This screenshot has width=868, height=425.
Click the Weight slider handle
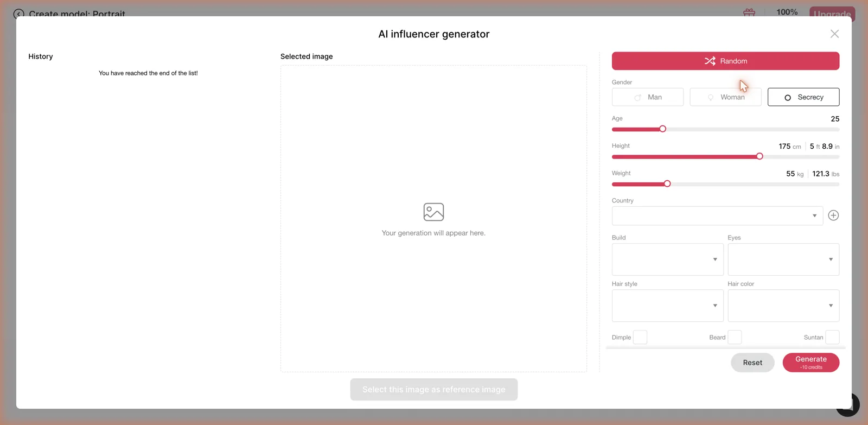click(667, 184)
